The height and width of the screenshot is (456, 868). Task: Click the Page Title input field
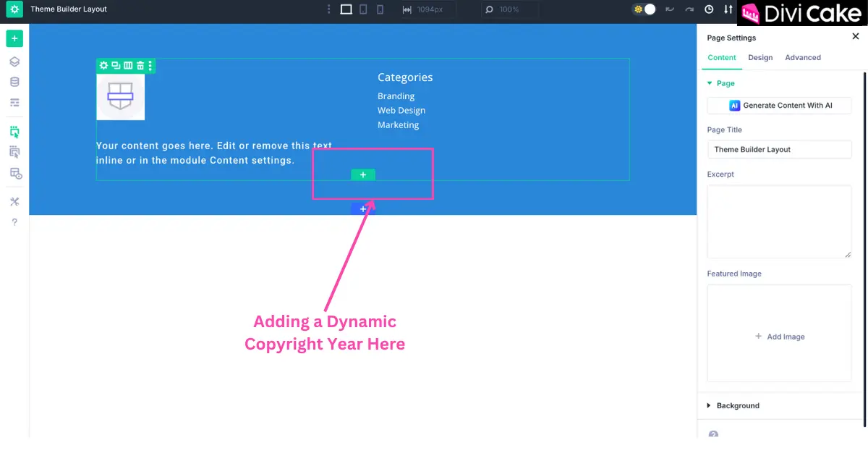[779, 149]
